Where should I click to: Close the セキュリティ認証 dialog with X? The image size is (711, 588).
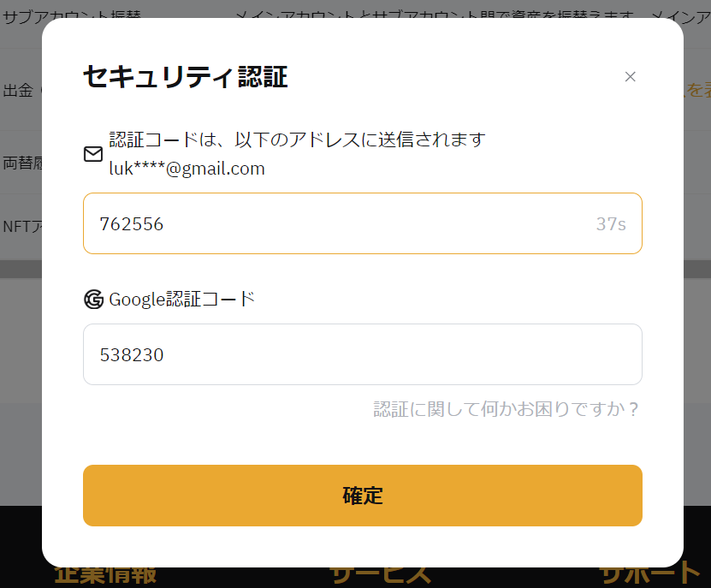(x=631, y=77)
